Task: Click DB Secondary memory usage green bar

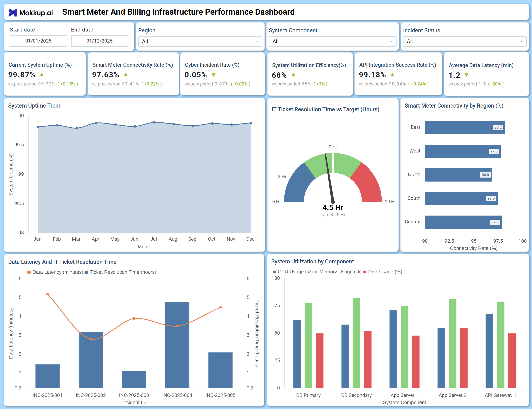Action: pyautogui.click(x=356, y=343)
